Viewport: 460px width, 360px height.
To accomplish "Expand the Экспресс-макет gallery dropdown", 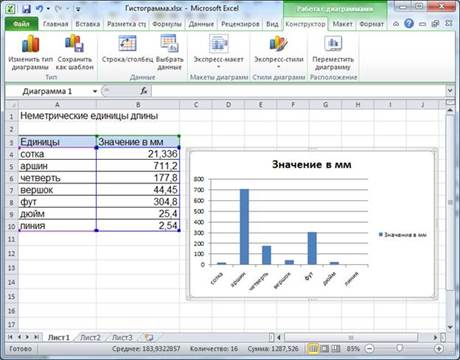I will click(219, 67).
